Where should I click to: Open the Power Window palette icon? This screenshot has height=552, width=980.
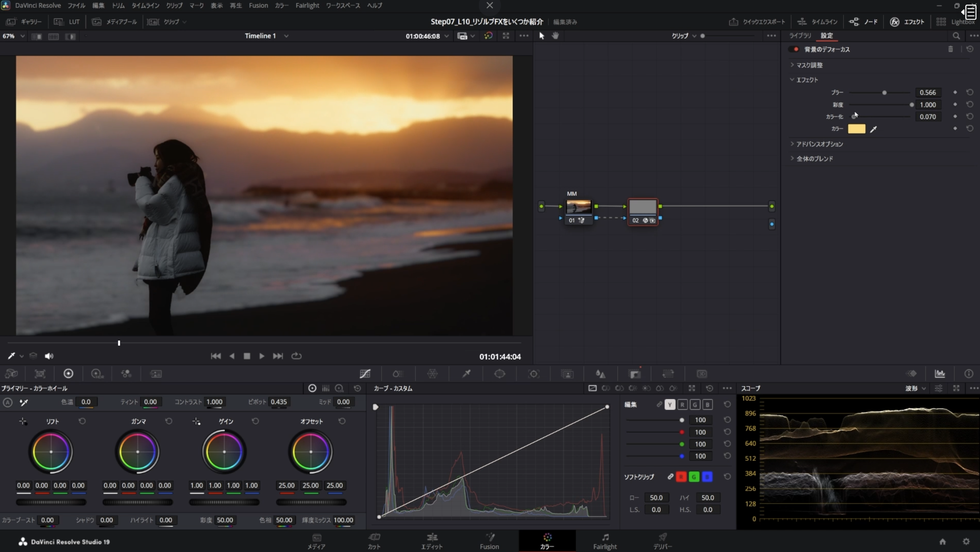click(x=500, y=374)
